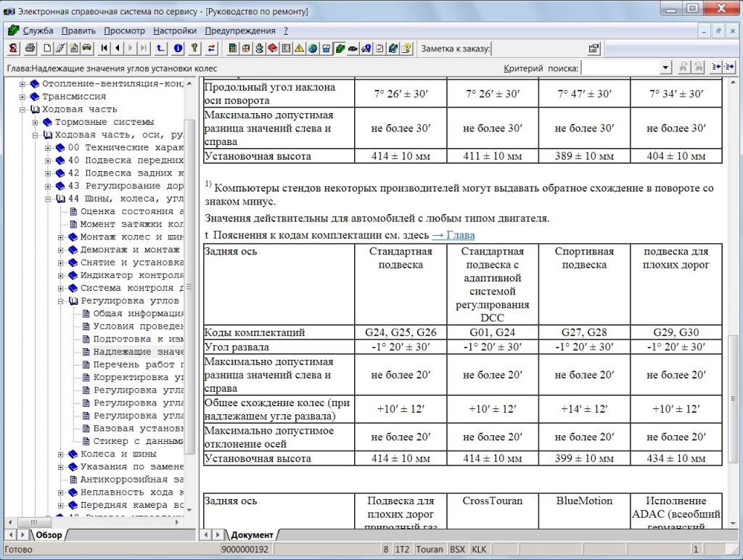Collapse the '44 Шины, колеса' node
Image resolution: width=743 pixels, height=560 pixels.
click(x=48, y=199)
